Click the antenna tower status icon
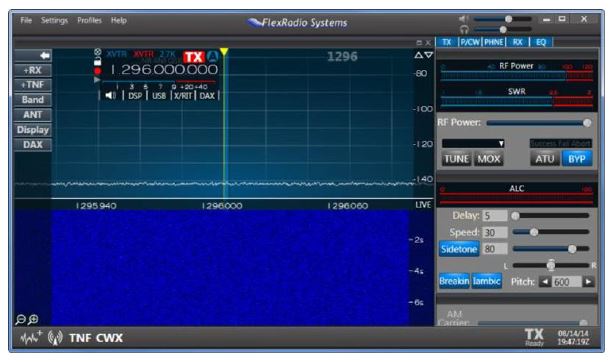This screenshot has height=362, width=613. click(x=55, y=338)
